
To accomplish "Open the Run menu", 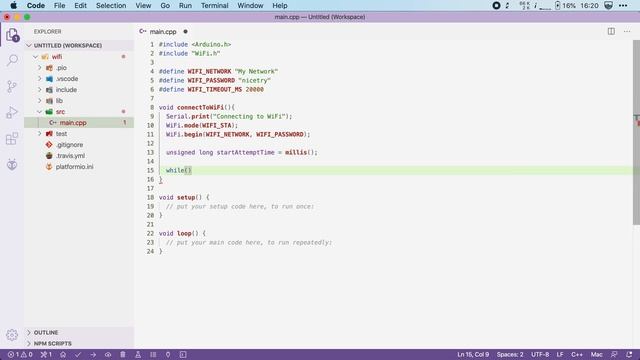I will pyautogui.click(x=185, y=6).
